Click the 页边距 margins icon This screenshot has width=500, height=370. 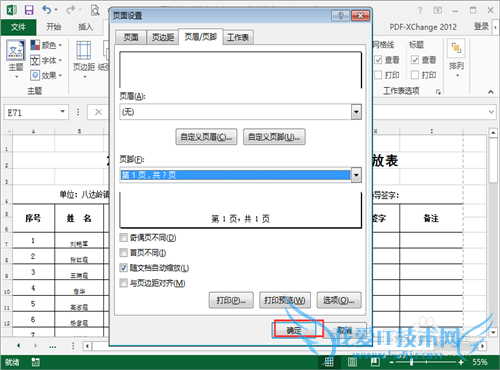click(84, 50)
